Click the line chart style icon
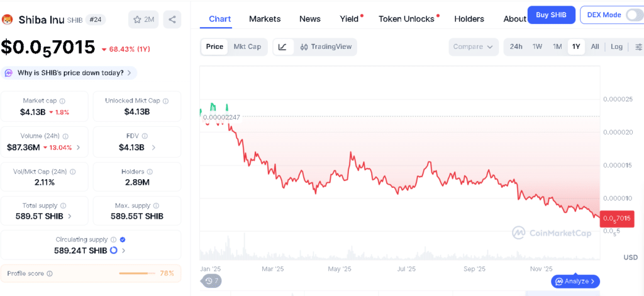This screenshot has height=296, width=644. [282, 47]
